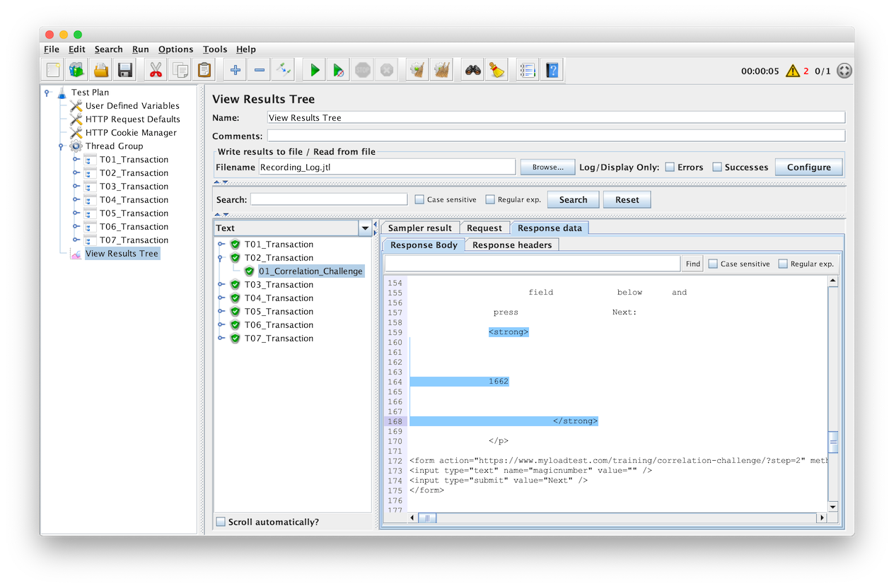Click into the Name text field
Image resolution: width=894 pixels, height=588 pixels.
pyautogui.click(x=556, y=118)
